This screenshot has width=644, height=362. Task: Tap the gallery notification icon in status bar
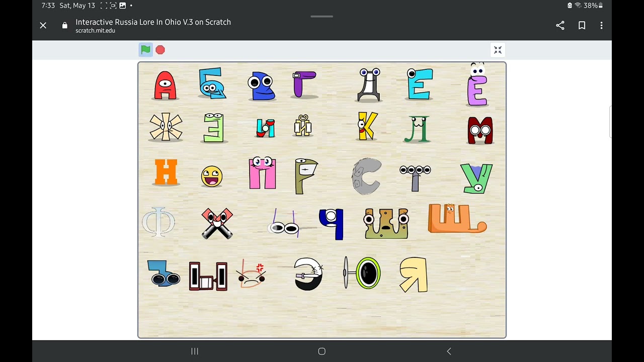123,6
